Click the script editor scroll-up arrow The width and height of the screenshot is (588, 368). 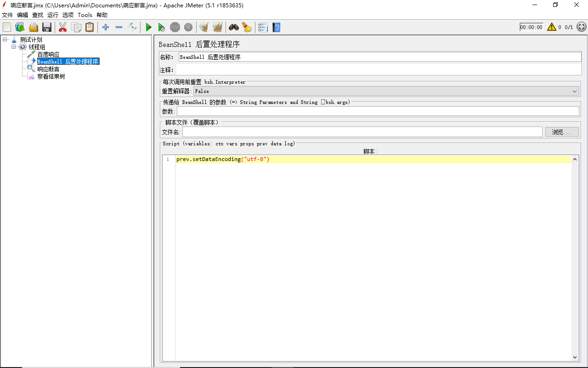click(575, 159)
